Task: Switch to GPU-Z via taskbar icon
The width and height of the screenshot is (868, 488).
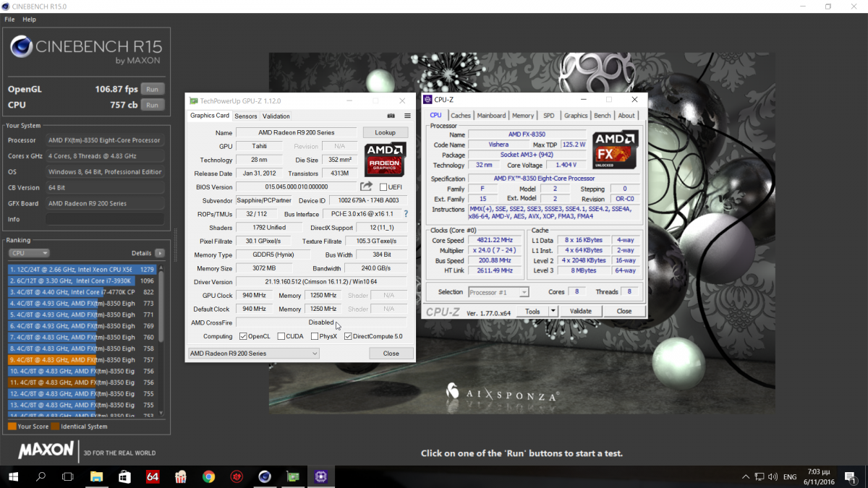Action: click(293, 476)
